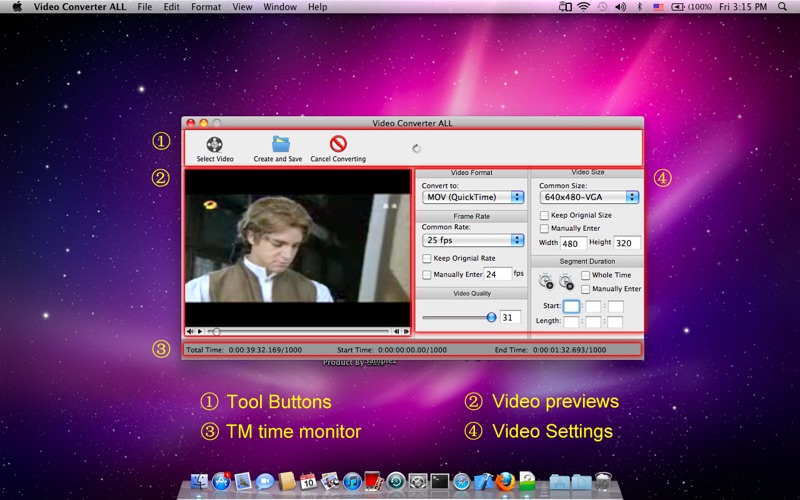Click the first Start time field

571,306
